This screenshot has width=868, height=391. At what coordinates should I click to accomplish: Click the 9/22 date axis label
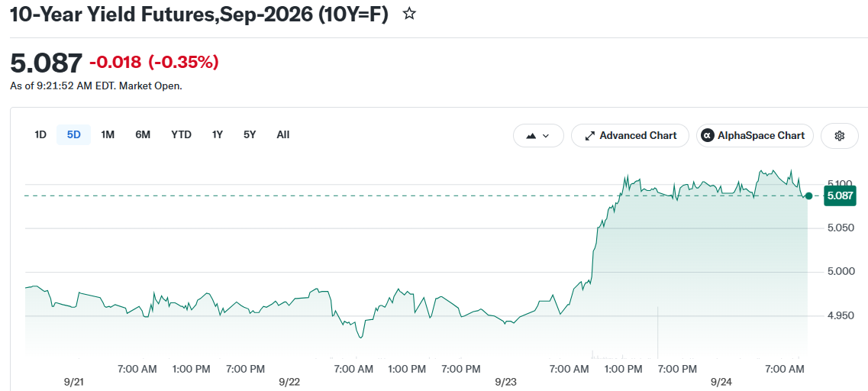[x=289, y=382]
